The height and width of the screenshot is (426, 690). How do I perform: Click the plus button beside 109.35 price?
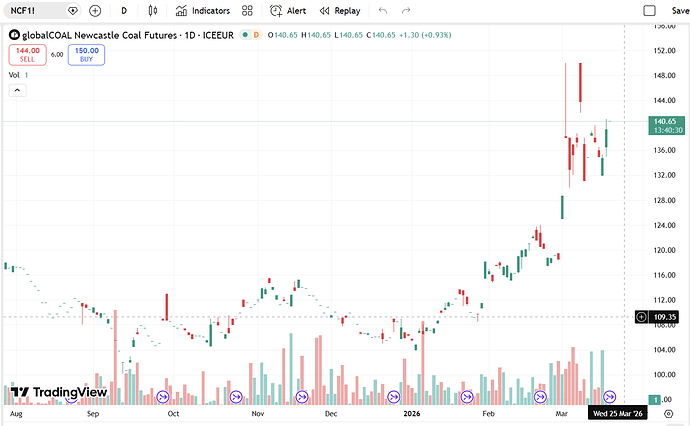point(642,317)
